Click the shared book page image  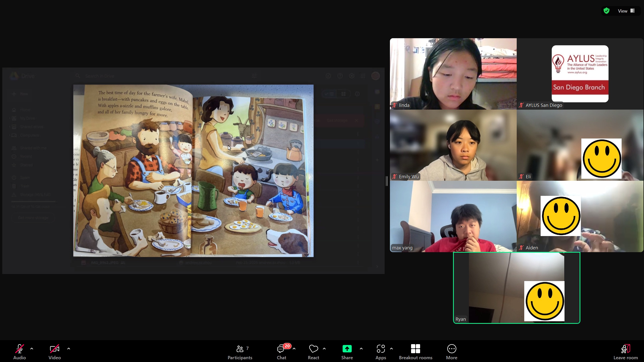pos(193,171)
